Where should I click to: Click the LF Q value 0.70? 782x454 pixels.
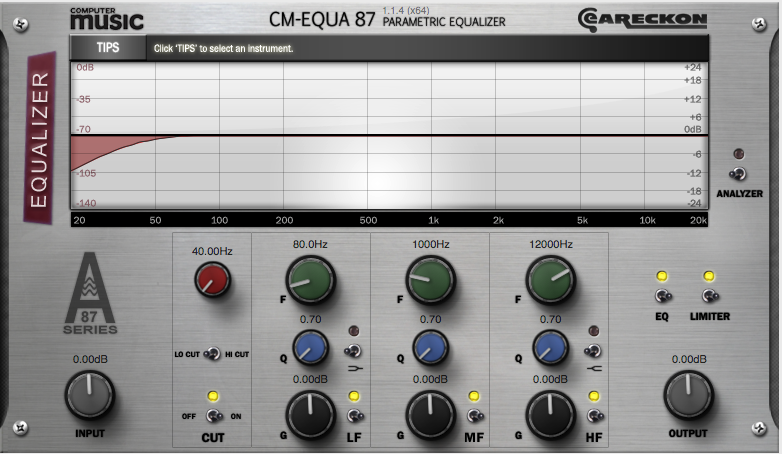click(x=310, y=319)
